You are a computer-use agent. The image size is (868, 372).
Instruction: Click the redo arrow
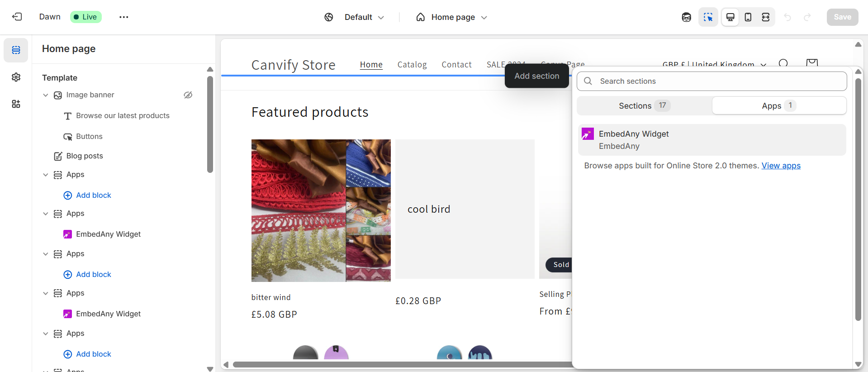point(807,17)
